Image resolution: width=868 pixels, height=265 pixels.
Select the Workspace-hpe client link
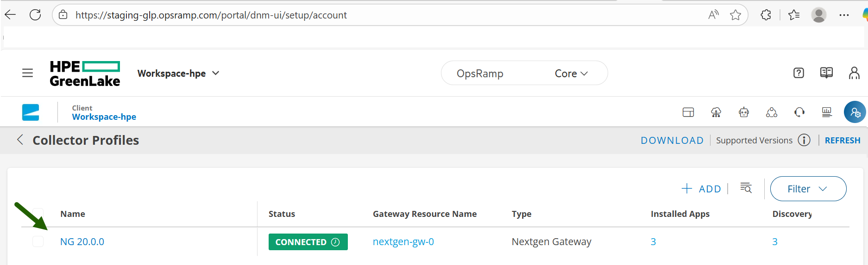click(104, 117)
